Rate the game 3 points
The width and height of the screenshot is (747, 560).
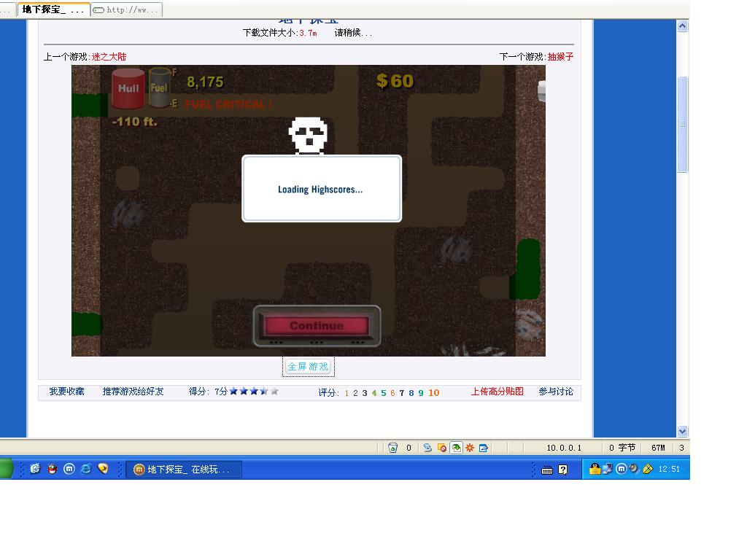(x=365, y=393)
